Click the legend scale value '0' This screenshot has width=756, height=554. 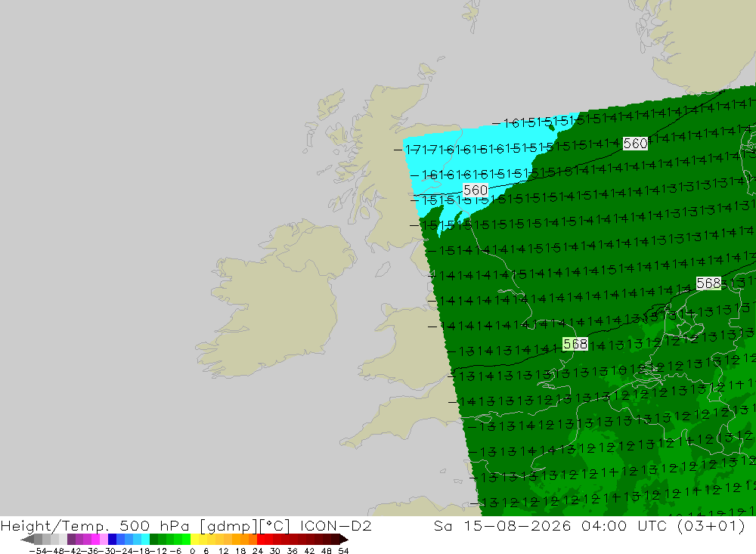tap(192, 551)
